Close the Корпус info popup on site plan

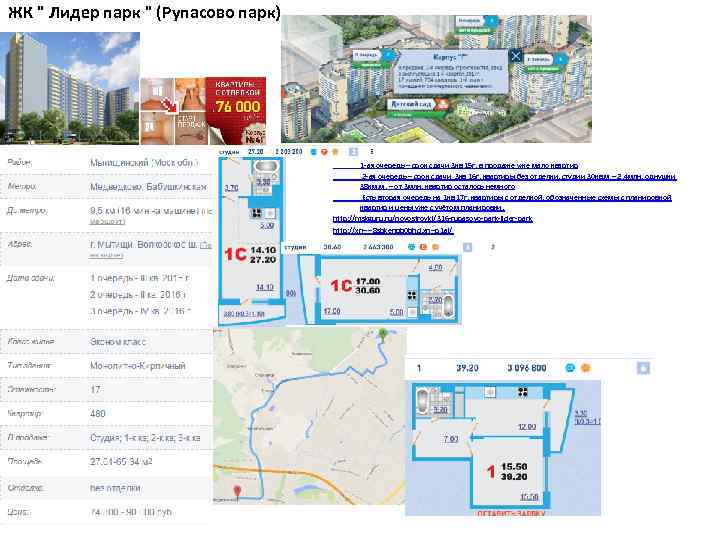coord(515,56)
